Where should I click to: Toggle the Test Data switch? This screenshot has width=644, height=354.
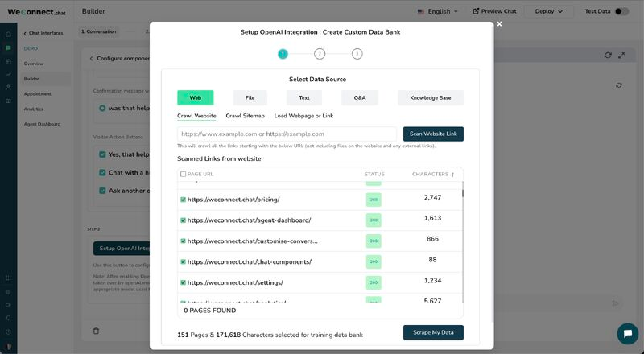[621, 11]
